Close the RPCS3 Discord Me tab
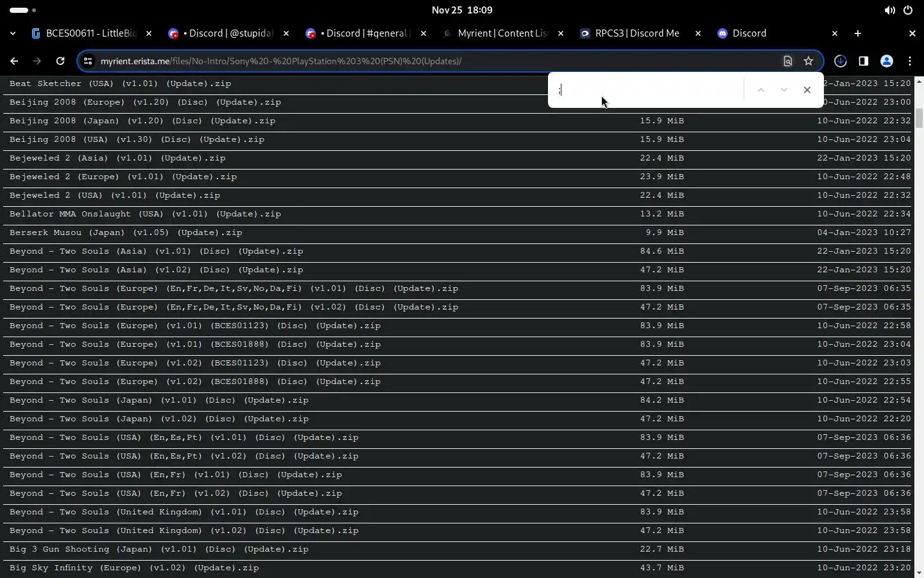The width and height of the screenshot is (924, 578). (x=698, y=33)
